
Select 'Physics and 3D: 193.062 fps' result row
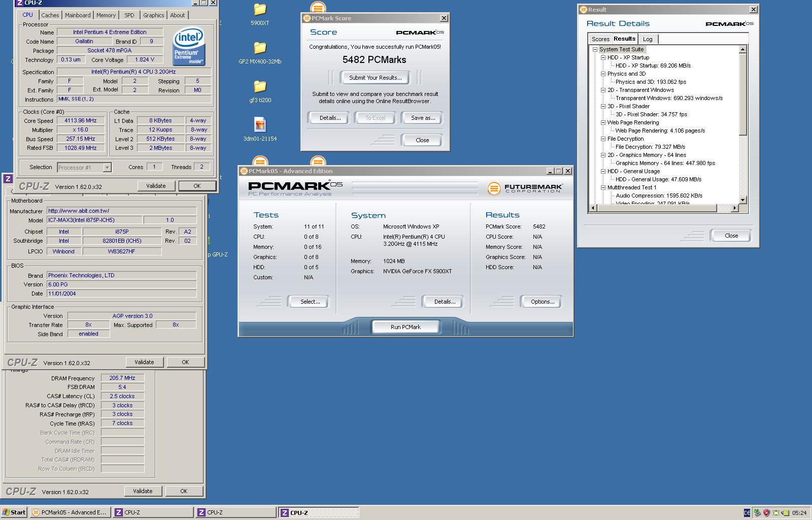(x=651, y=82)
